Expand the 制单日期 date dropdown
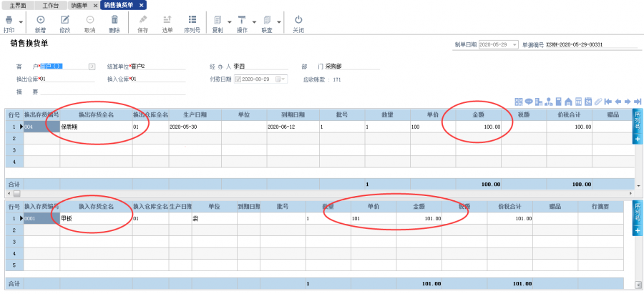Screen dimensions: 644x294 coord(514,45)
